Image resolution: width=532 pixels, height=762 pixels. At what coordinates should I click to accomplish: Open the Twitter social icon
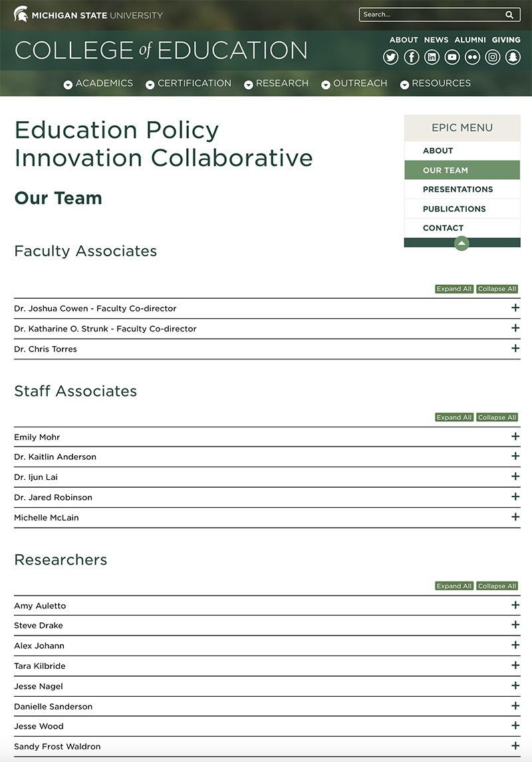tap(390, 57)
